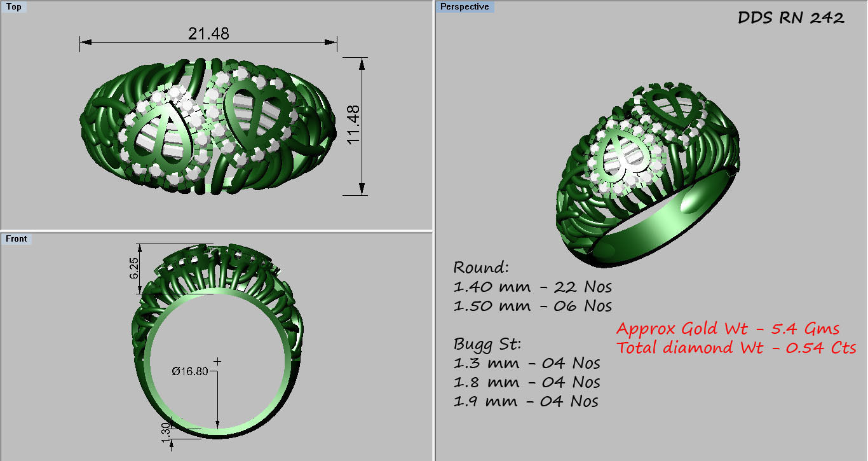The image size is (868, 461).
Task: Click the 'Round:' heading text
Action: pyautogui.click(x=482, y=267)
